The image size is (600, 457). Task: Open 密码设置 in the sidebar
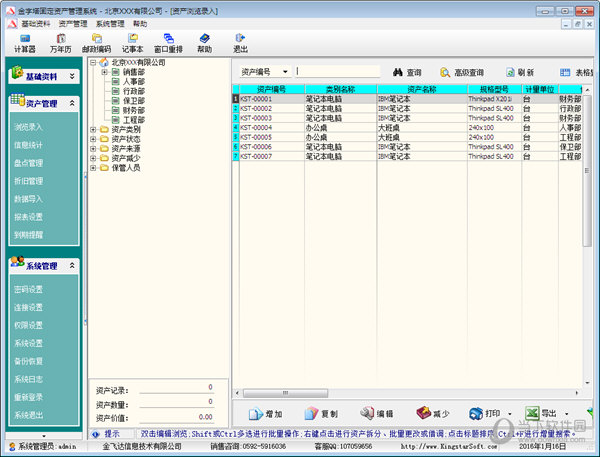pyautogui.click(x=28, y=289)
